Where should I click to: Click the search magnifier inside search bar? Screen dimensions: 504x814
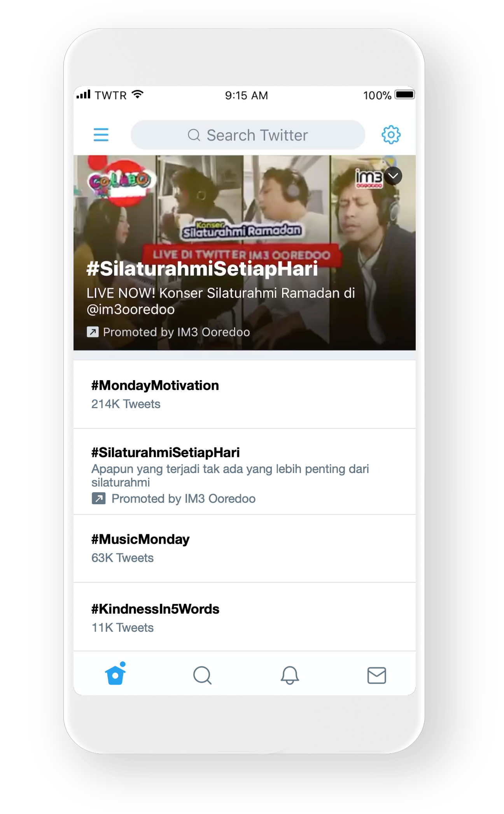pyautogui.click(x=194, y=135)
